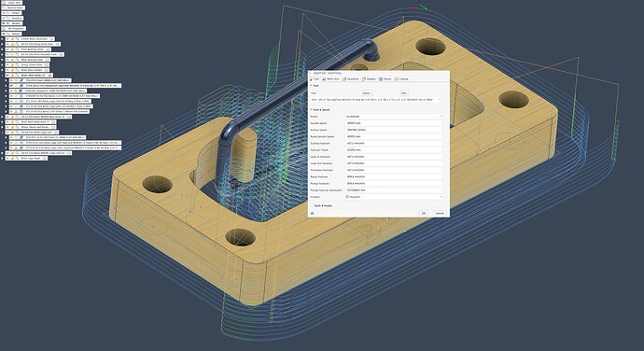644x351 pixels.
Task: Enable the Shaft & Holder checkbox
Action: click(312, 205)
